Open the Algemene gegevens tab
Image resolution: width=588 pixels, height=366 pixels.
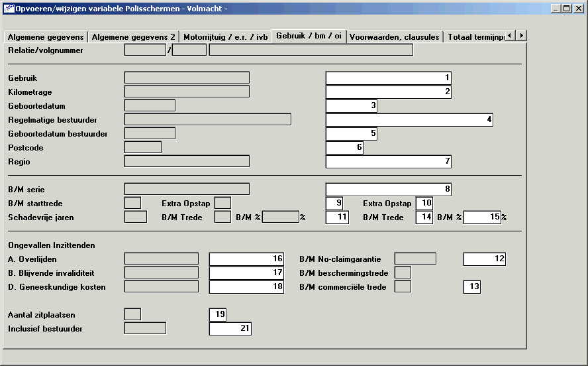point(46,37)
